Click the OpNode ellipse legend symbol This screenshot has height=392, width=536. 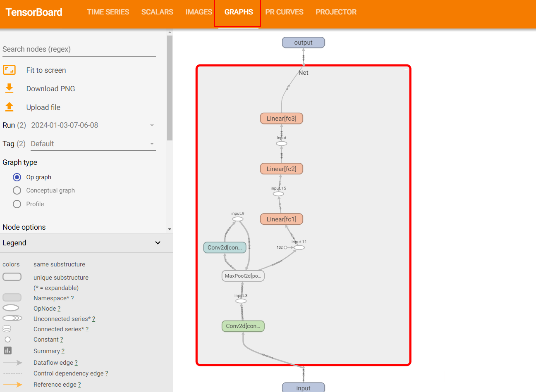[x=12, y=308]
